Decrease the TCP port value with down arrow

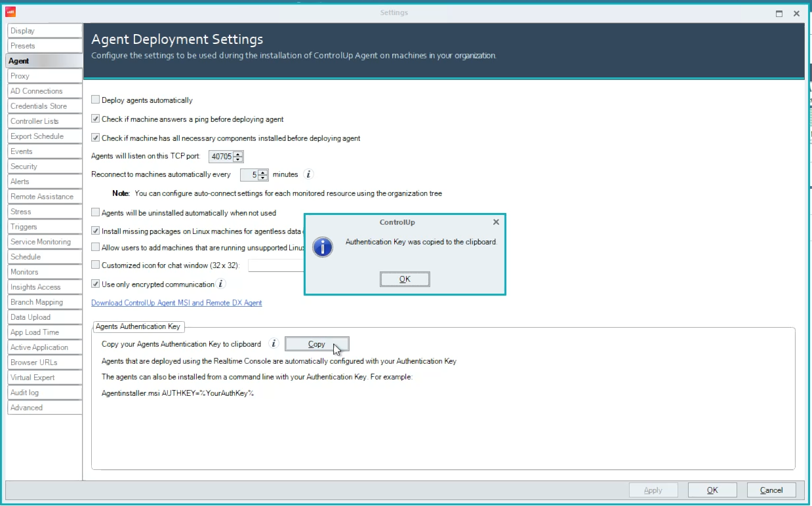click(238, 159)
